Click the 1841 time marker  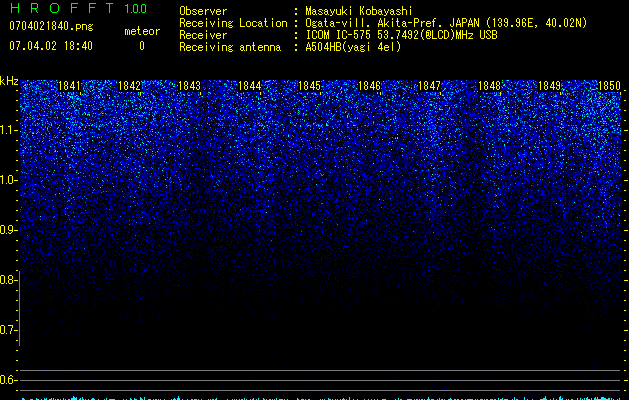69,86
